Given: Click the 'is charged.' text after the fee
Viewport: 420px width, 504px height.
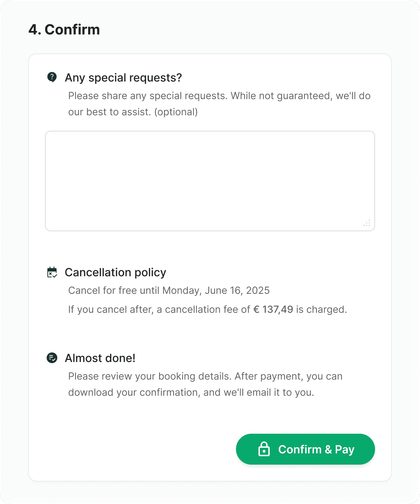Looking at the screenshot, I should coord(321,309).
